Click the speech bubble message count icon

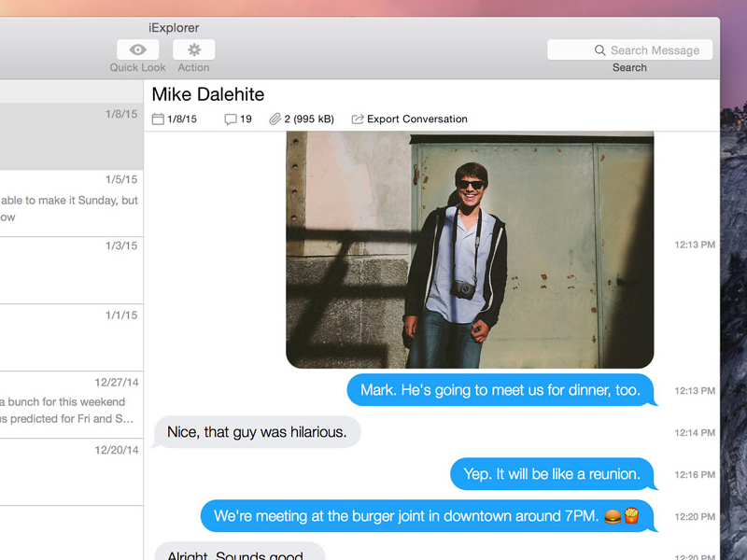(x=231, y=119)
